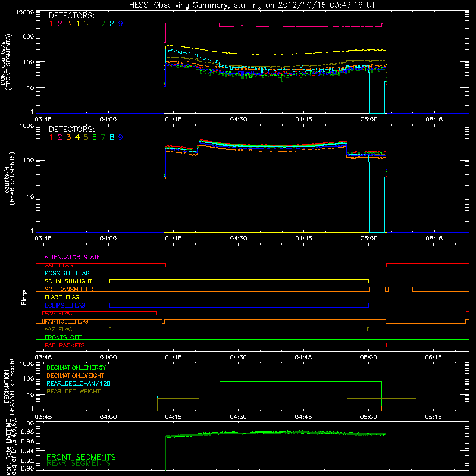Click the 0.92 tick on livetime y-axis
This screenshot has height=476, width=476.
[27, 460]
